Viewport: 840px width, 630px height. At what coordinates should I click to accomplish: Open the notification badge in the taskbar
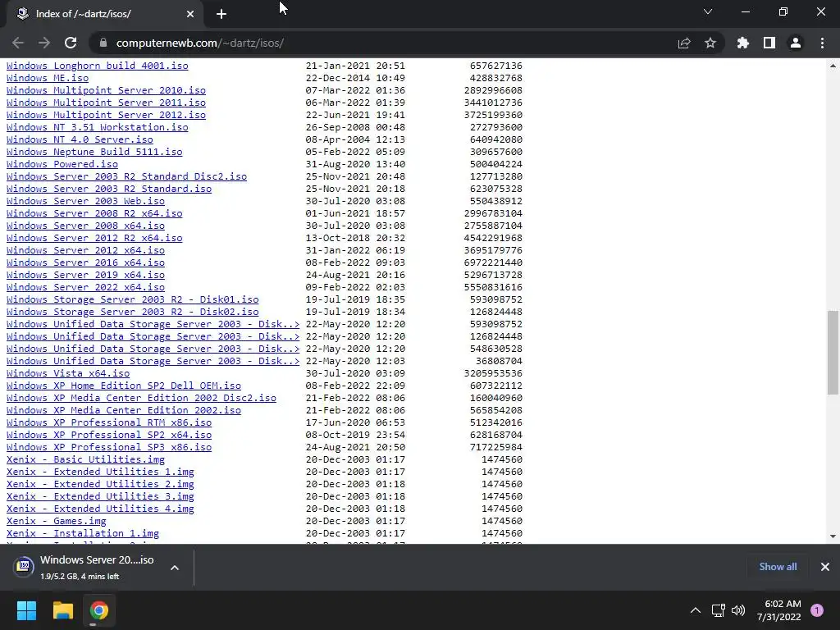click(x=817, y=610)
